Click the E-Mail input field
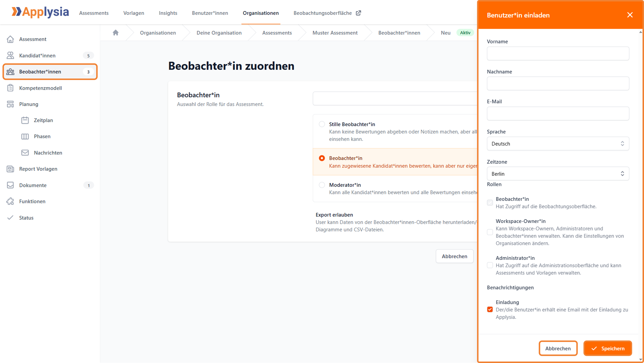 point(558,113)
